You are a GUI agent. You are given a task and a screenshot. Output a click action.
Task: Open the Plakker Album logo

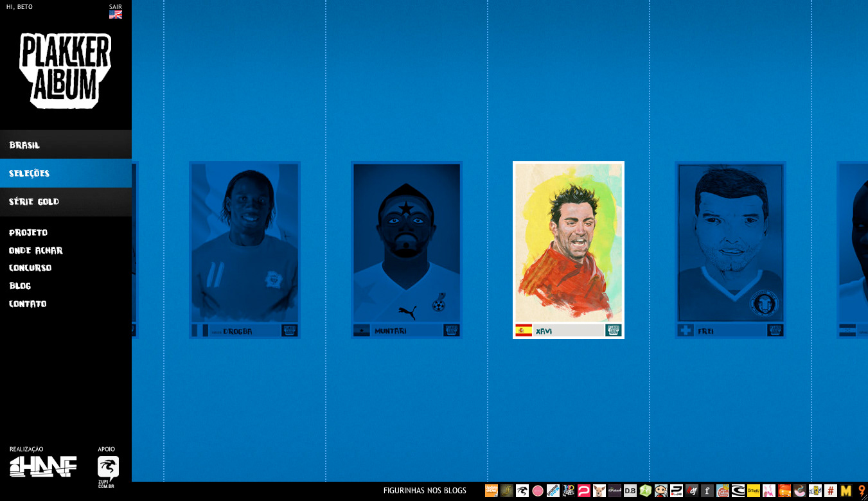pos(65,71)
